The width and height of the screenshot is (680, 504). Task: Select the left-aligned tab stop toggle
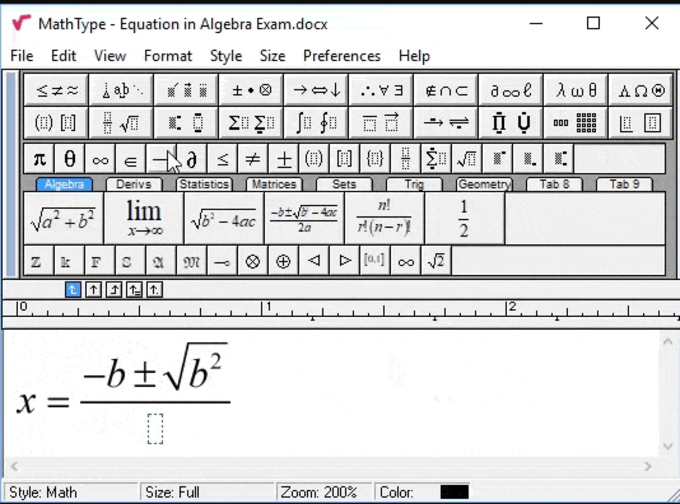click(x=73, y=289)
